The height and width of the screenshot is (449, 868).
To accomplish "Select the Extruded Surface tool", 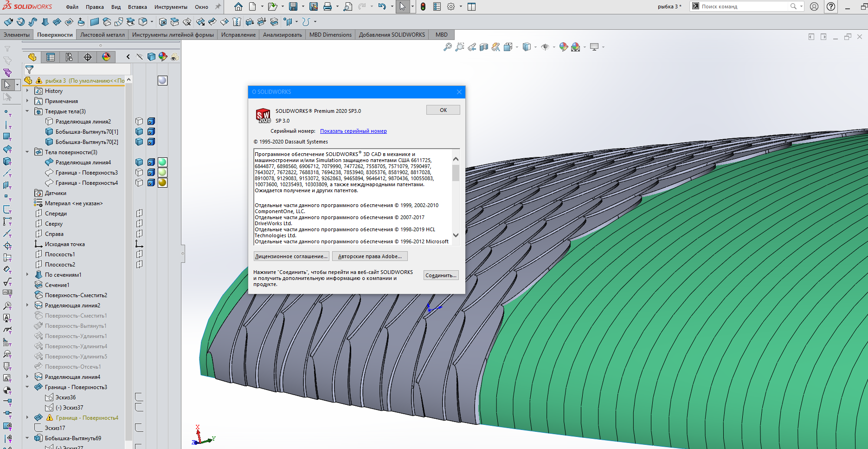I will pos(8,22).
